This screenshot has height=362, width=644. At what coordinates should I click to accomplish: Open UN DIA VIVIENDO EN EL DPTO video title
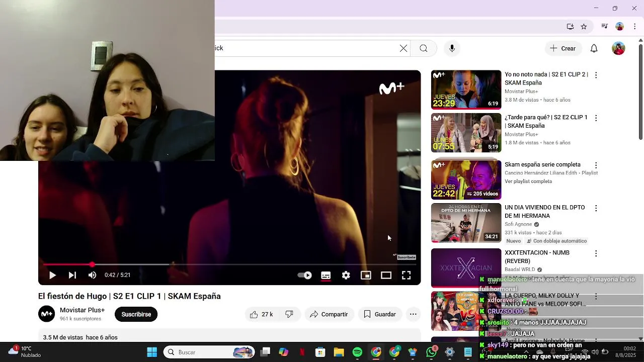click(x=545, y=212)
